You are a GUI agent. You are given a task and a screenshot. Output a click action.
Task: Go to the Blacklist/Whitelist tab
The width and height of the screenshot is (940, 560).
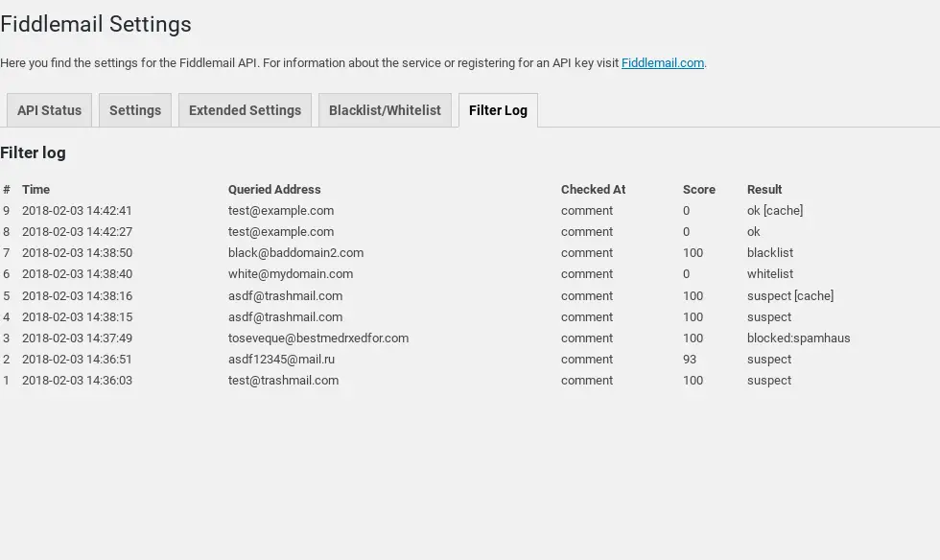(385, 110)
